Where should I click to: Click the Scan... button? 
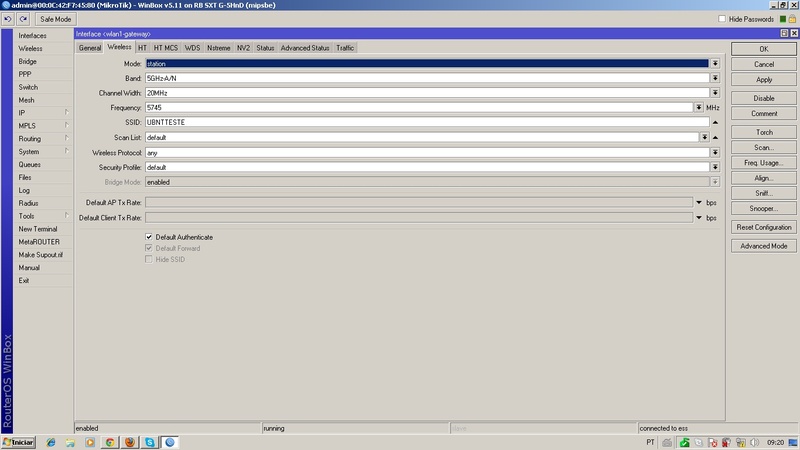point(764,147)
